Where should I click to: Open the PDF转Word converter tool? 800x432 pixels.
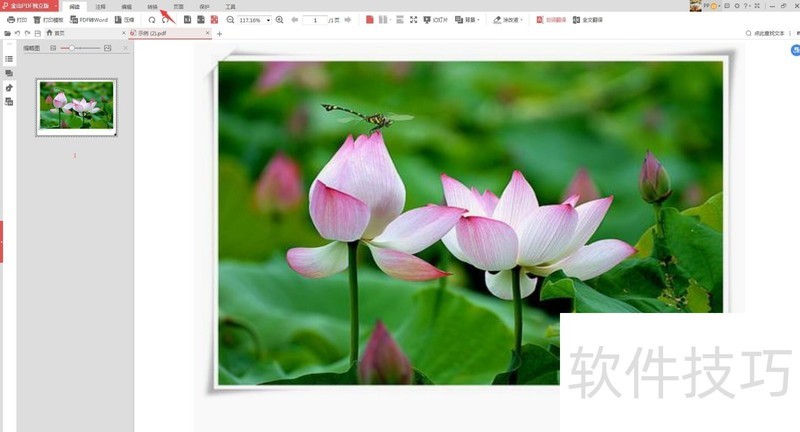[88, 20]
